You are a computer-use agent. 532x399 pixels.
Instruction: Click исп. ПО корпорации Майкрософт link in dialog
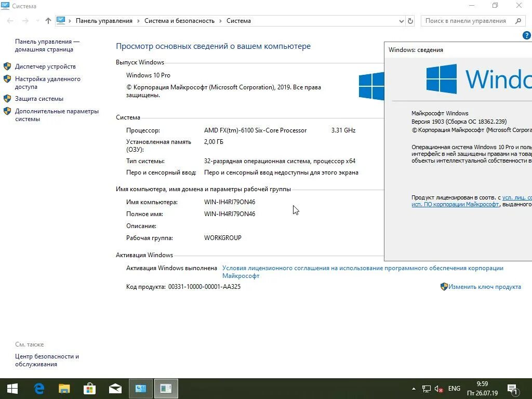(455, 204)
